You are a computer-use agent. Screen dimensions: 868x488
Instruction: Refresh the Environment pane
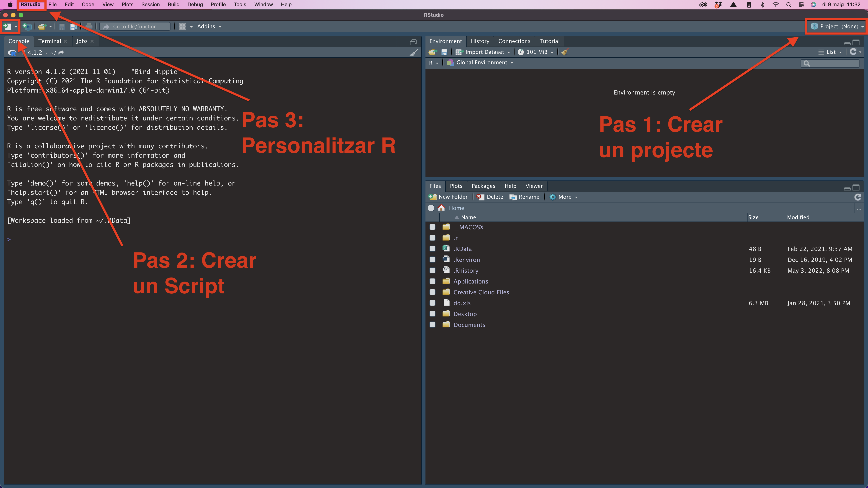coord(853,52)
